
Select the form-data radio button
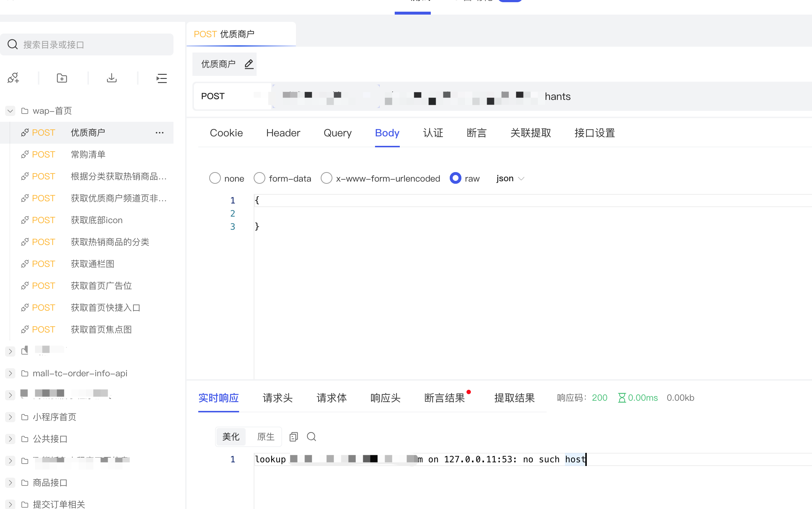(259, 178)
